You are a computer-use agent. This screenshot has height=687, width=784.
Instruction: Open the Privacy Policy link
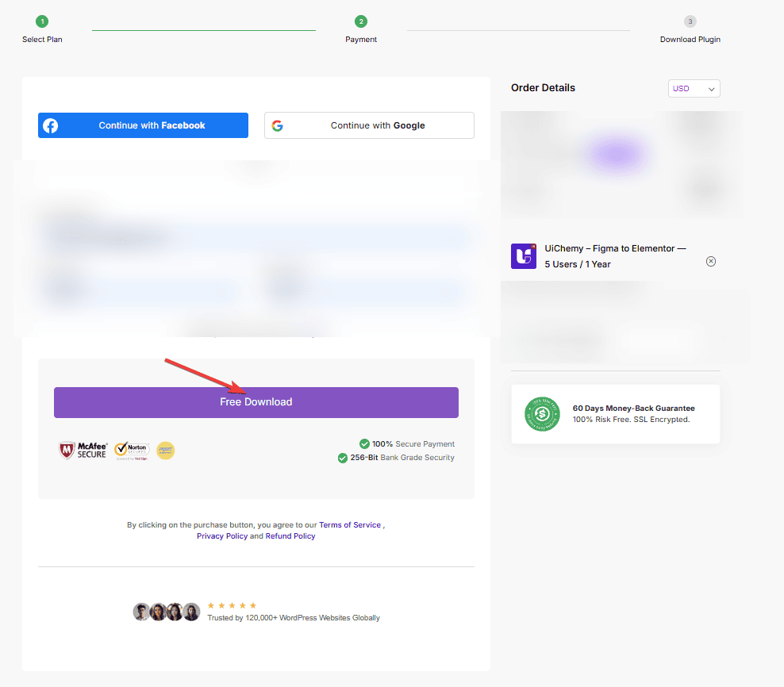coord(221,535)
